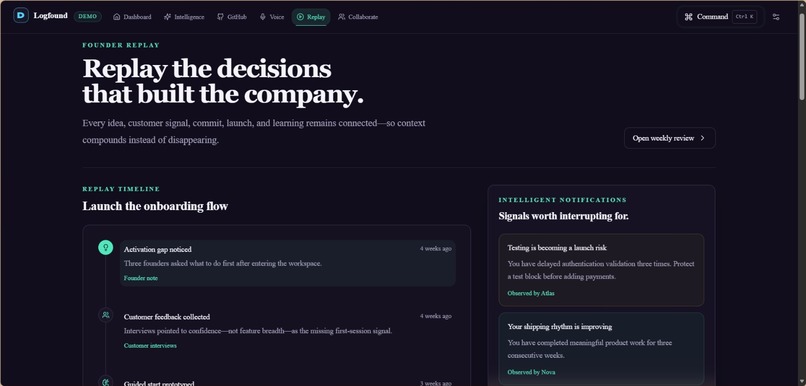The image size is (806, 386).
Task: Click the Ctrl K shortcut badge
Action: pos(744,17)
